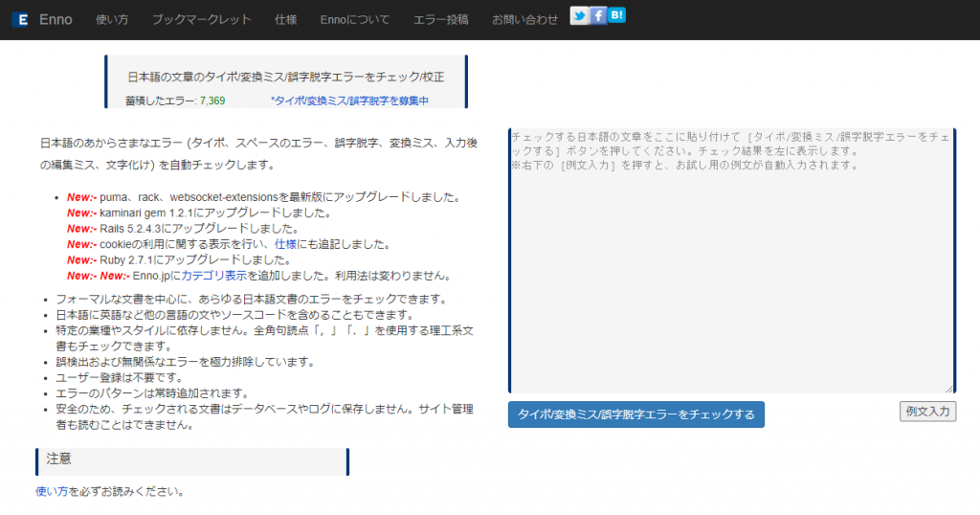The height and width of the screenshot is (515, 980).
Task: Click the 日本語の文章のタイポ/変換ミス heading
Action: click(x=285, y=77)
